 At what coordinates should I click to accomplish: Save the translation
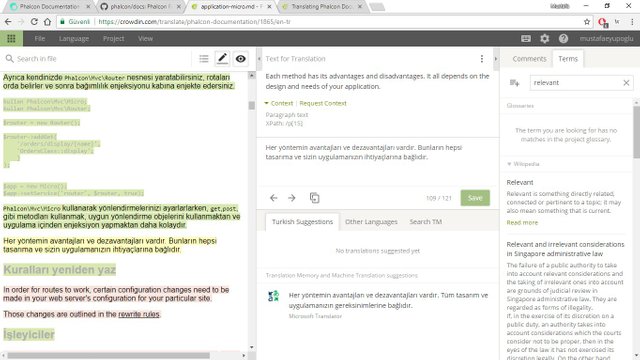pos(475,198)
